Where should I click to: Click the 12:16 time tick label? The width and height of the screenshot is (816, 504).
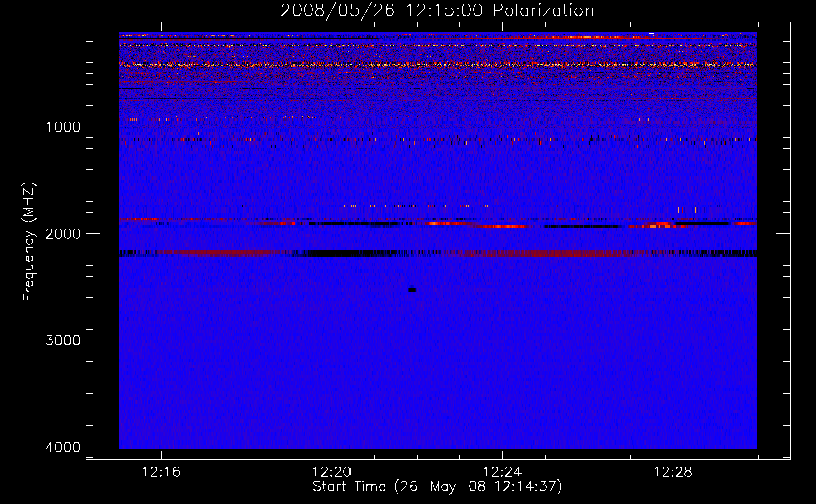click(161, 472)
